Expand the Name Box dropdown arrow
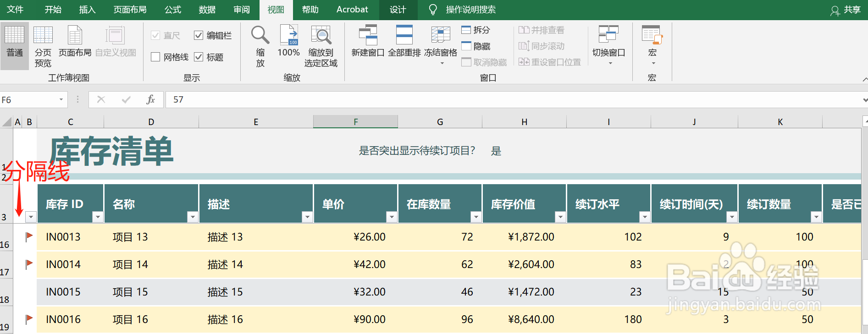 point(61,99)
